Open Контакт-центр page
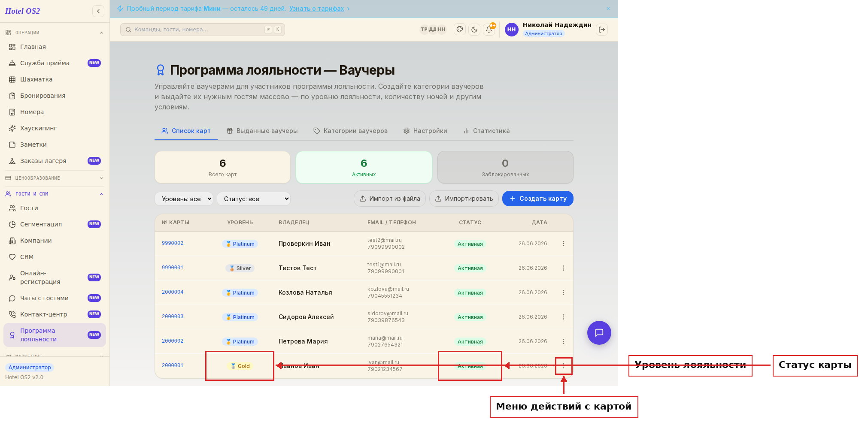Image resolution: width=868 pixels, height=428 pixels. [x=55, y=314]
